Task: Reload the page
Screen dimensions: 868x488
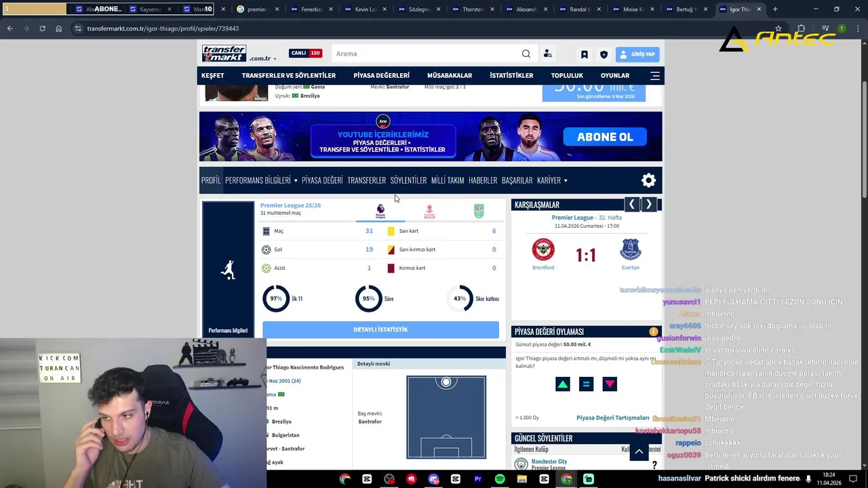Action: tap(42, 28)
